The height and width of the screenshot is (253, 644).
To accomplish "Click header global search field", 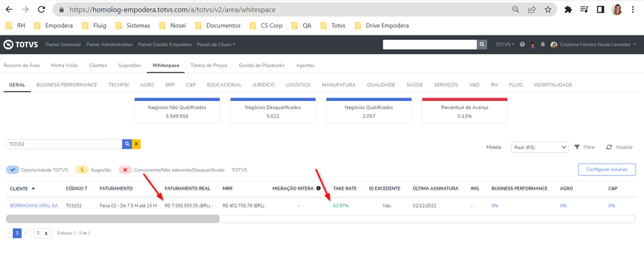I will (430, 44).
